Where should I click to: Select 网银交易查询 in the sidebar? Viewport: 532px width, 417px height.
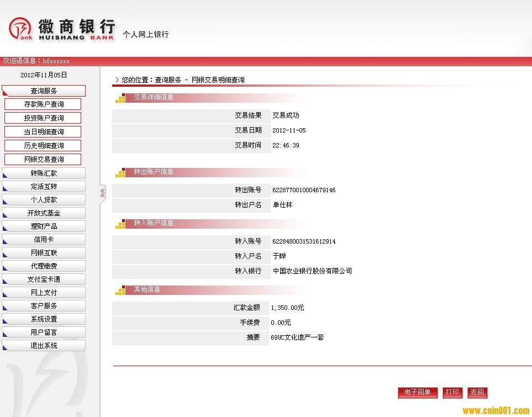pyautogui.click(x=43, y=160)
